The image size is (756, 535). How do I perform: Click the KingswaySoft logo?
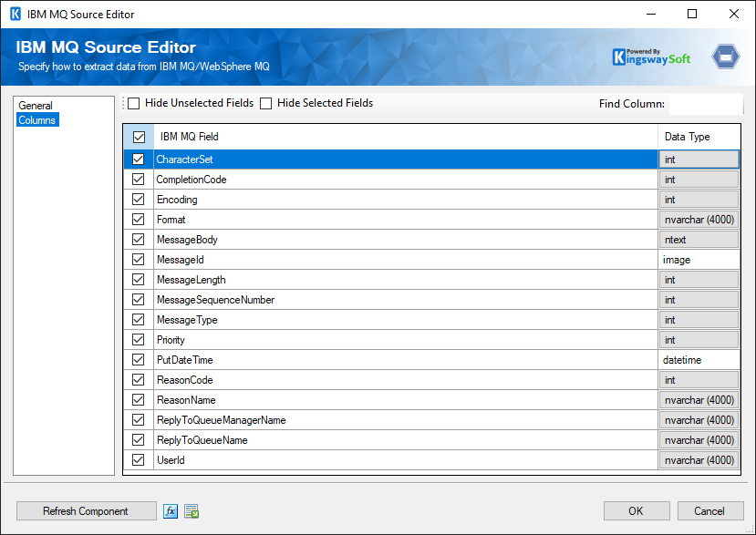point(651,57)
